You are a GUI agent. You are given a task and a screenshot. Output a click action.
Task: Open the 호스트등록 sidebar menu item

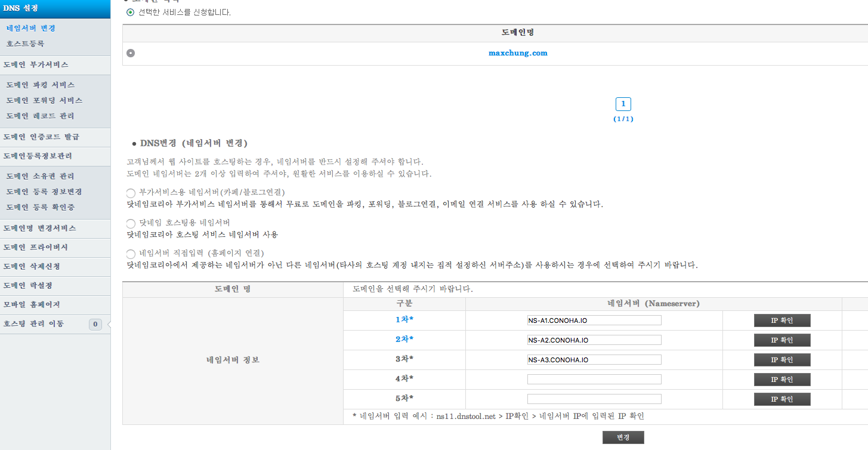point(25,44)
